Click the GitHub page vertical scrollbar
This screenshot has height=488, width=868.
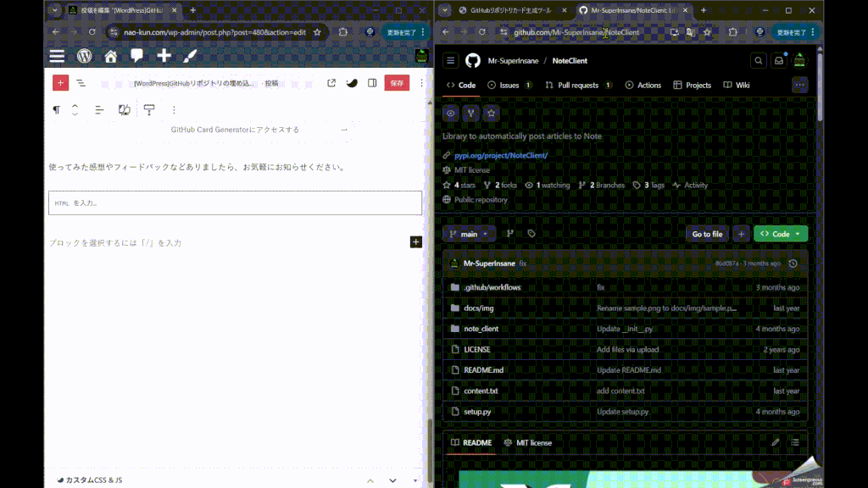pyautogui.click(x=820, y=86)
